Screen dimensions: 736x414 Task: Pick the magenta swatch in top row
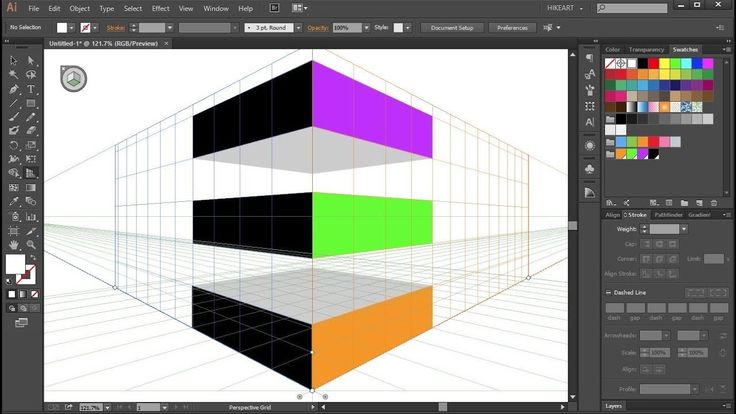click(708, 63)
